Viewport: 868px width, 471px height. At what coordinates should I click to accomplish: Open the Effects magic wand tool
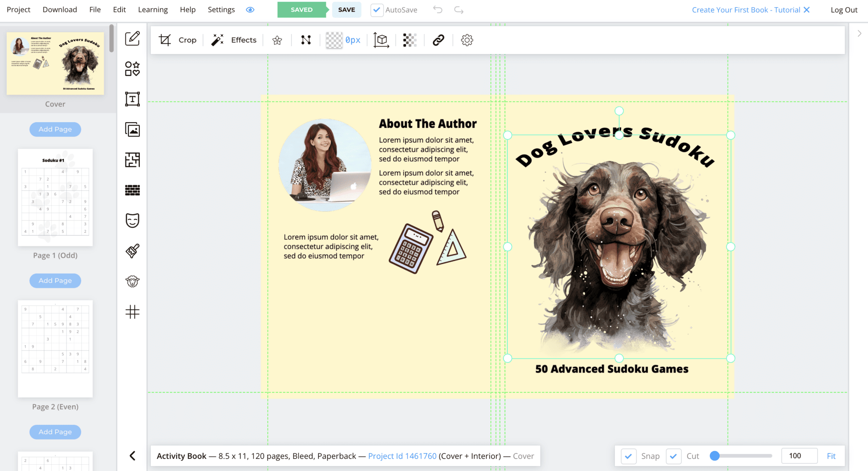point(234,40)
